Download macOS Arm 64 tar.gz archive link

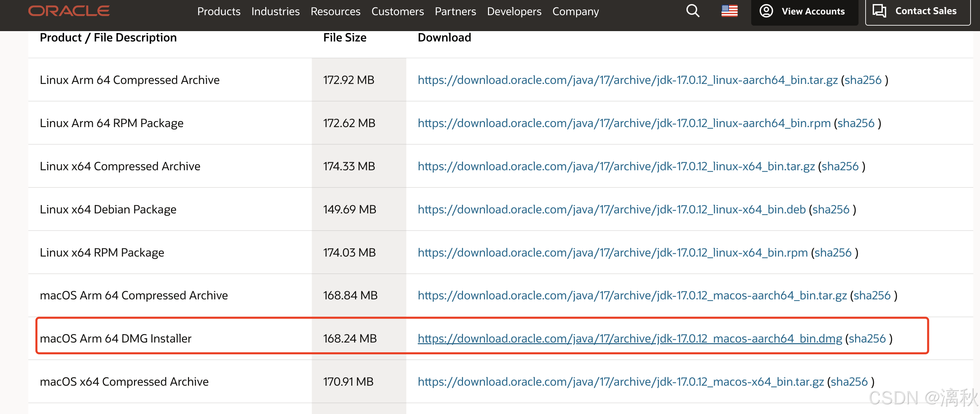pos(632,295)
